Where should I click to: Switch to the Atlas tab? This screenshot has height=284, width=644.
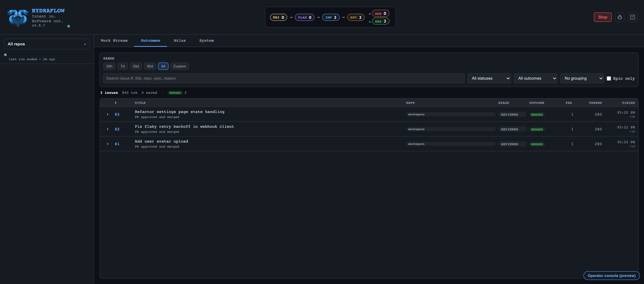click(x=180, y=40)
